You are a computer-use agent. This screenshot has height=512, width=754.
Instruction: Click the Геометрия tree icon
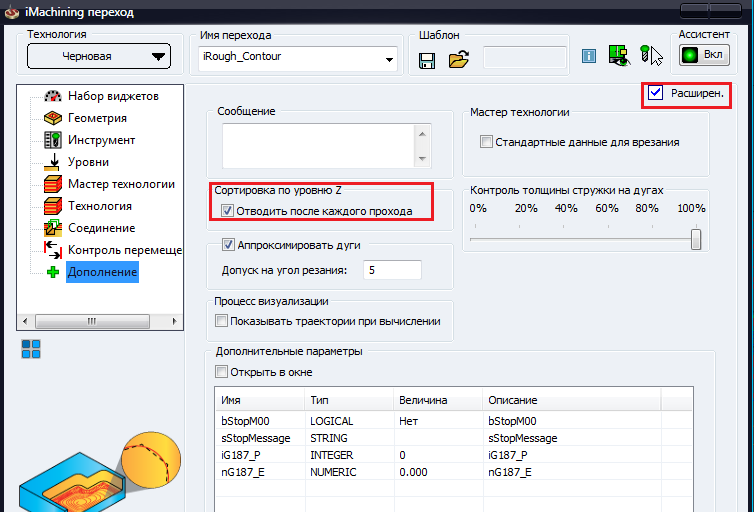coord(53,118)
